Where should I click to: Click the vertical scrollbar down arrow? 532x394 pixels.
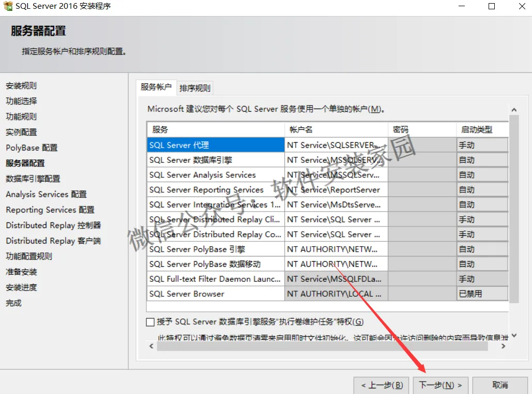(514, 335)
